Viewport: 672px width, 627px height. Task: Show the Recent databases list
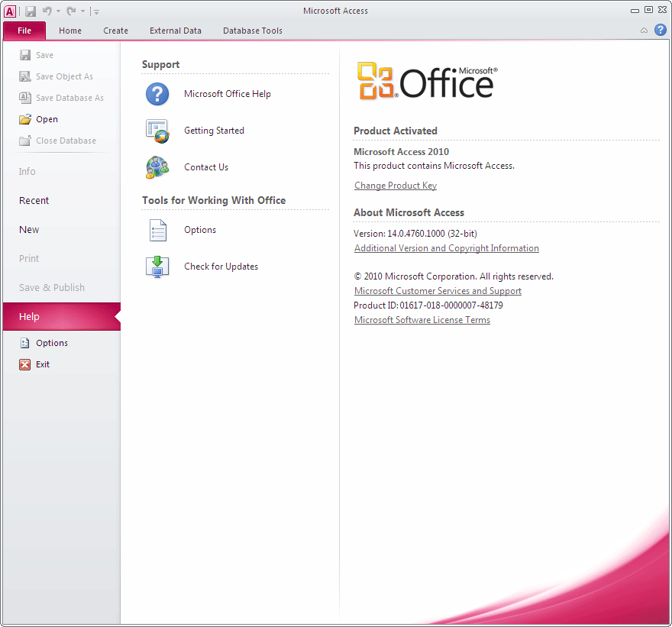34,201
